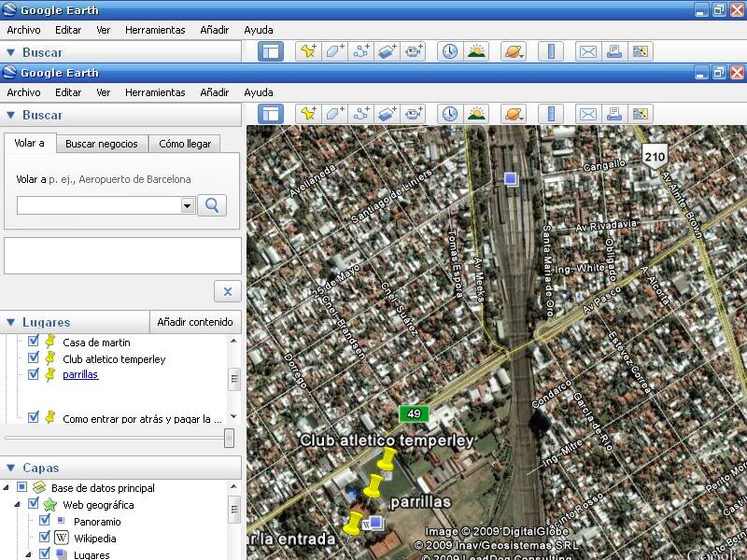The height and width of the screenshot is (560, 747).
Task: Toggle sunlight across the landscape in front window
Action: [x=476, y=114]
